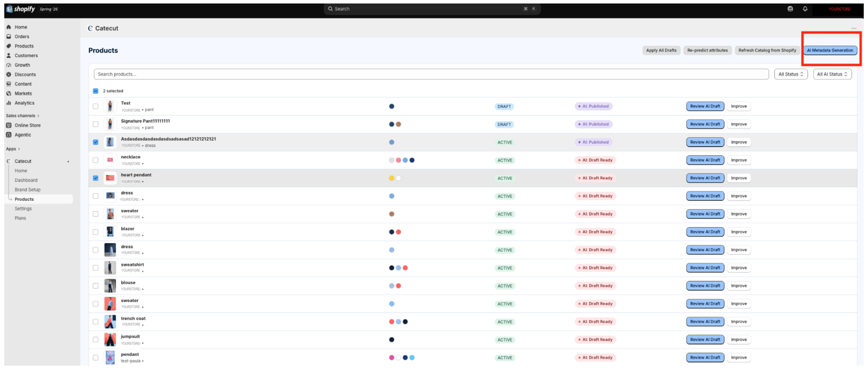Viewport: 868px width, 377px height.
Task: Click pink color swatch on pendant row
Action: pyautogui.click(x=391, y=358)
